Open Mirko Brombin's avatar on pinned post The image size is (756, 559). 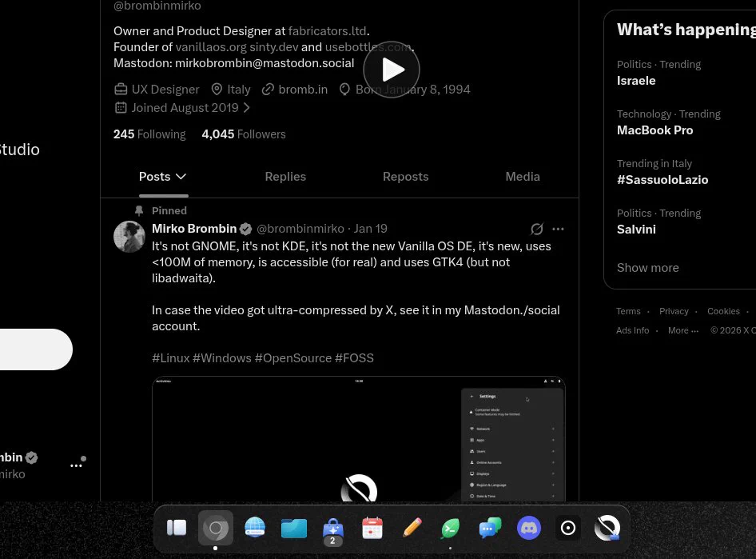point(129,237)
